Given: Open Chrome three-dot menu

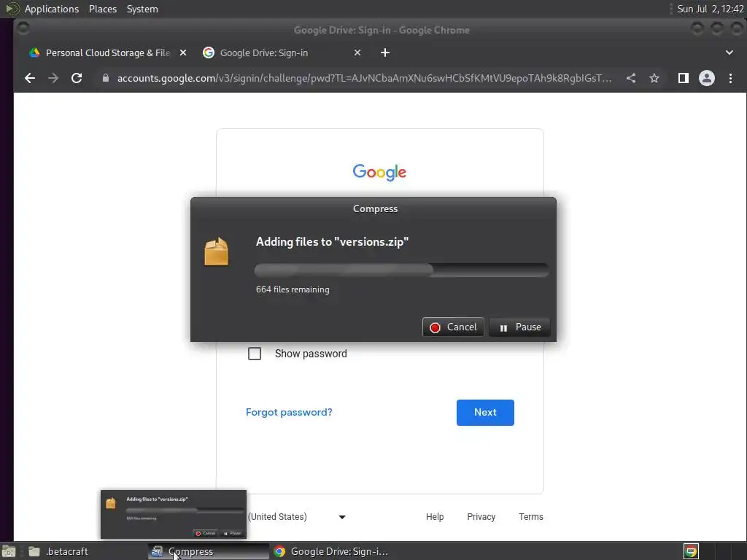Looking at the screenshot, I should (730, 78).
